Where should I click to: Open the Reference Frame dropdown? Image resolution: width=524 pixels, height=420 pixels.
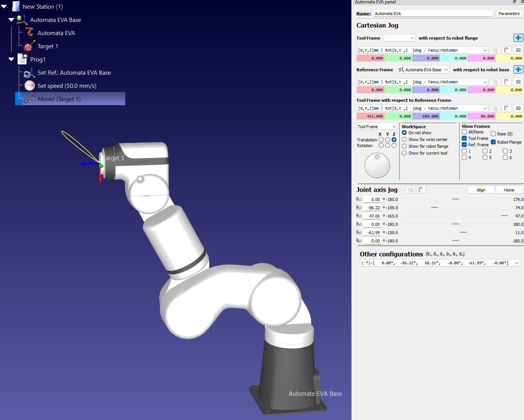pos(423,70)
